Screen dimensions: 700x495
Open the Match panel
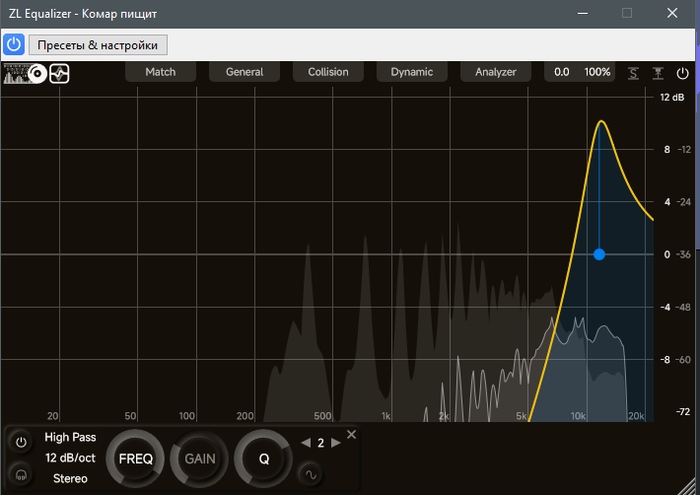tap(160, 72)
